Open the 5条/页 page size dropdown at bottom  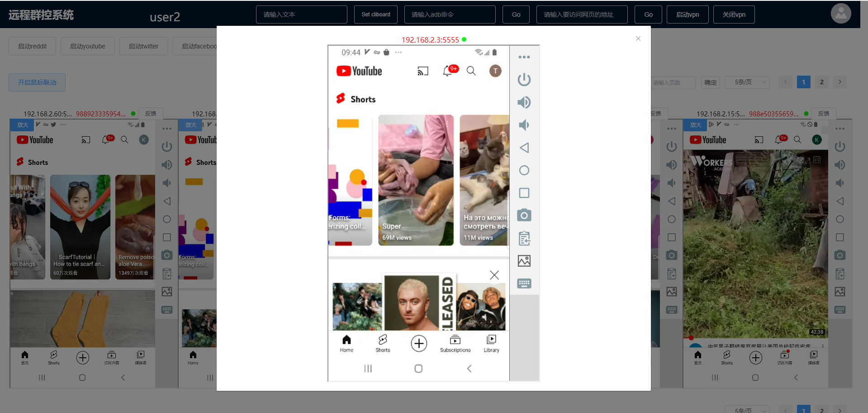pyautogui.click(x=747, y=410)
